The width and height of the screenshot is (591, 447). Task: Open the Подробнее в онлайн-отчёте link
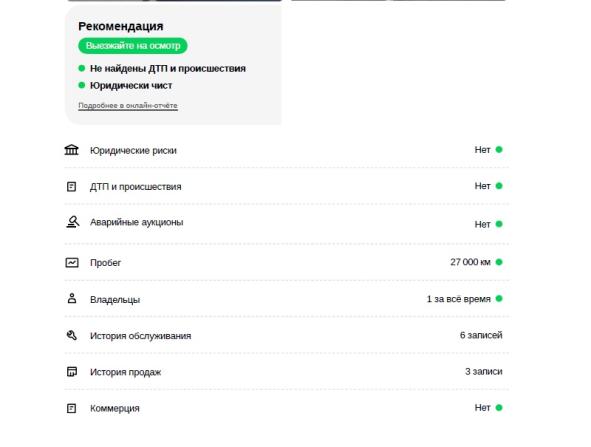click(x=128, y=106)
